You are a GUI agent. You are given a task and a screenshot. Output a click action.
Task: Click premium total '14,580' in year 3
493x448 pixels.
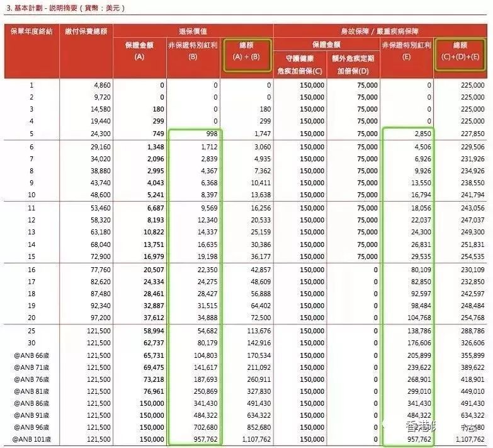click(101, 109)
